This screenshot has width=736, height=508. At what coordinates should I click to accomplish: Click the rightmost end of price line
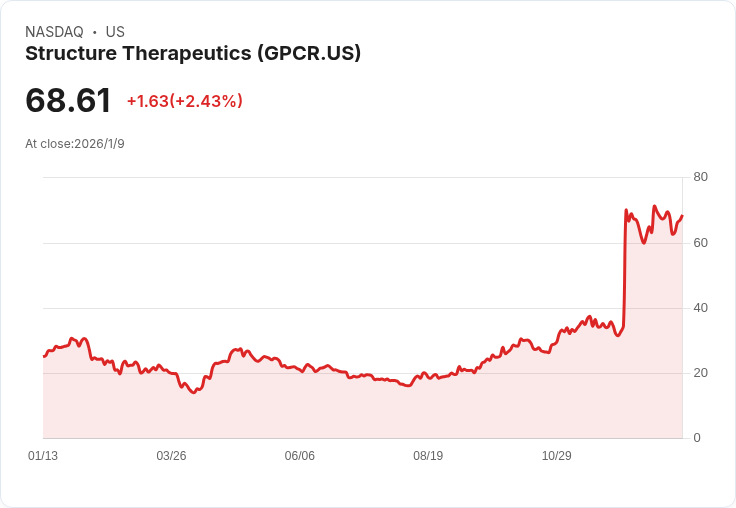click(682, 216)
